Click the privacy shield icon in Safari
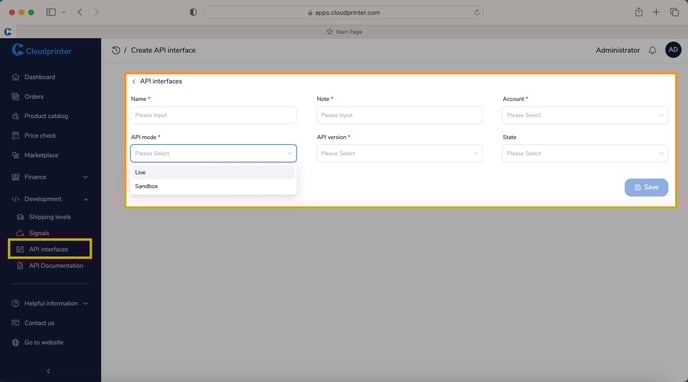Screen dimensions: 688x382 coord(193,12)
